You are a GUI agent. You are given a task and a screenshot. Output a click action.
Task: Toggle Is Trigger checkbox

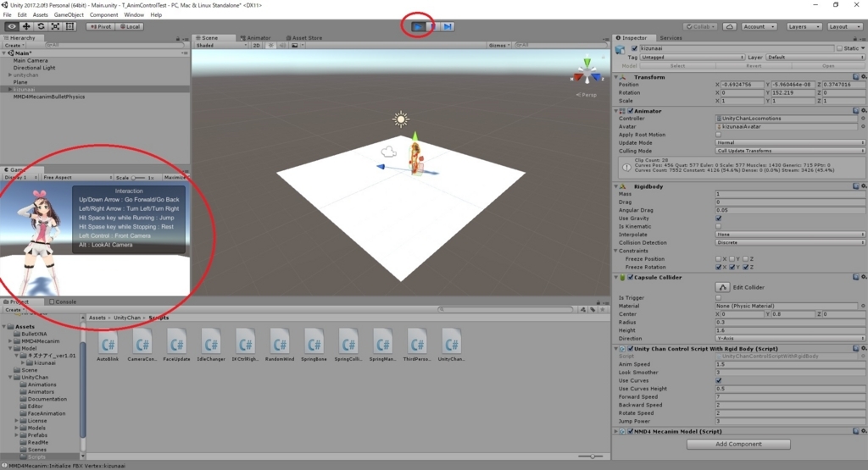tap(719, 297)
